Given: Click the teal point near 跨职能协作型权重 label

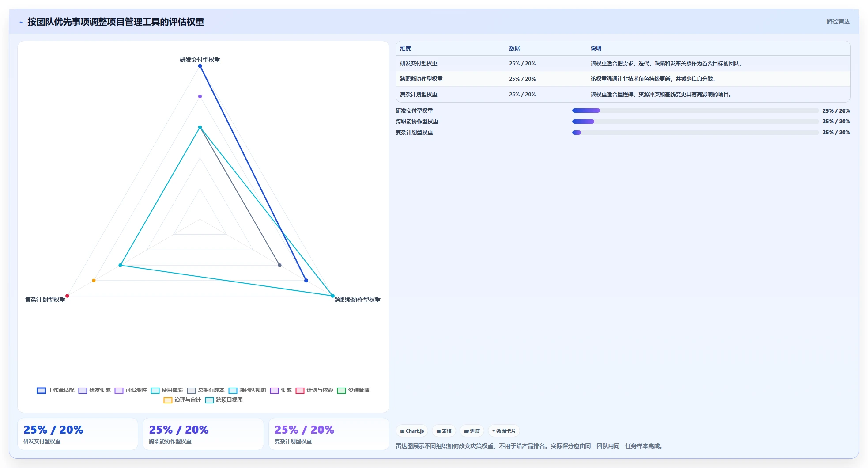Looking at the screenshot, I should click(333, 296).
